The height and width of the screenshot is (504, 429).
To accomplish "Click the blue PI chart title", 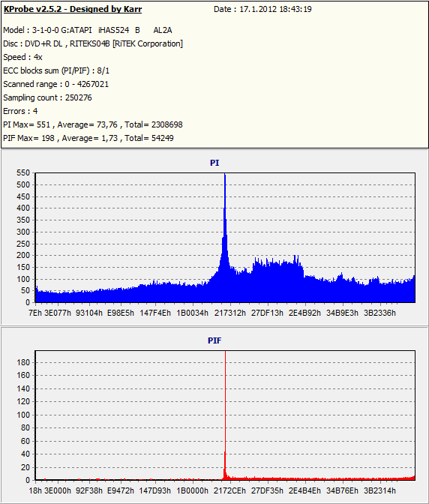I will tap(214, 163).
